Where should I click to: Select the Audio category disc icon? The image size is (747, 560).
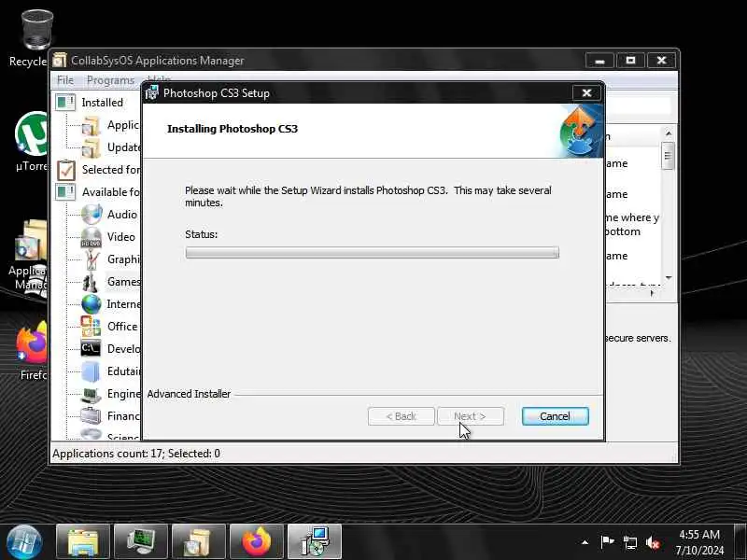tap(91, 215)
